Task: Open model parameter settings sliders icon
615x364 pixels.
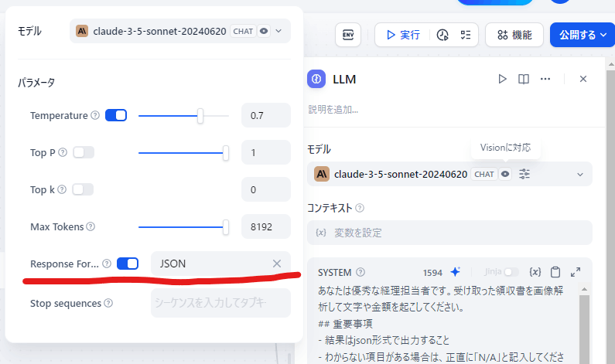Action: pyautogui.click(x=524, y=174)
